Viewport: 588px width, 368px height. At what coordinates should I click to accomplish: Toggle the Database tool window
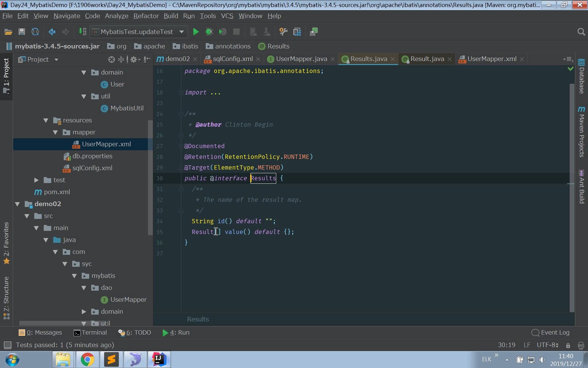pyautogui.click(x=581, y=77)
